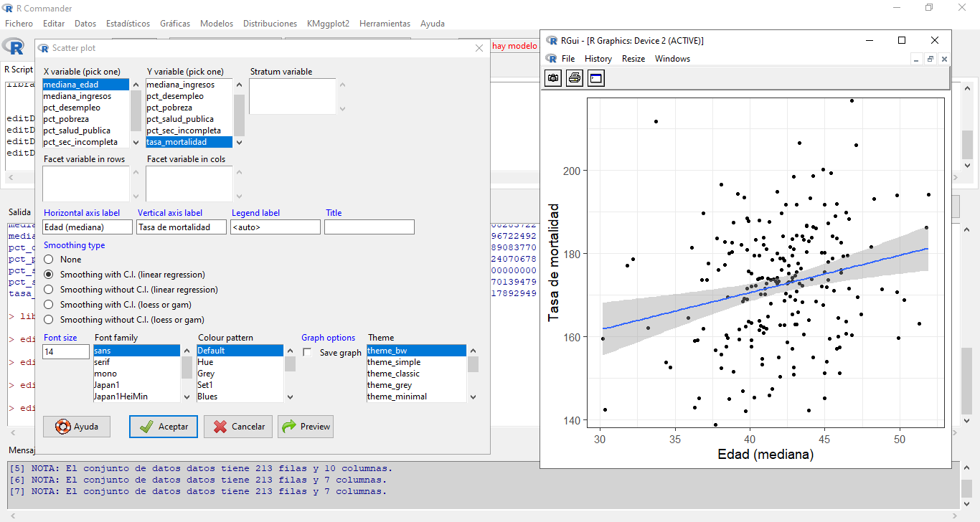Open Ayuda with the lifebuoy icon
Image resolution: width=980 pixels, height=522 pixels.
click(76, 426)
